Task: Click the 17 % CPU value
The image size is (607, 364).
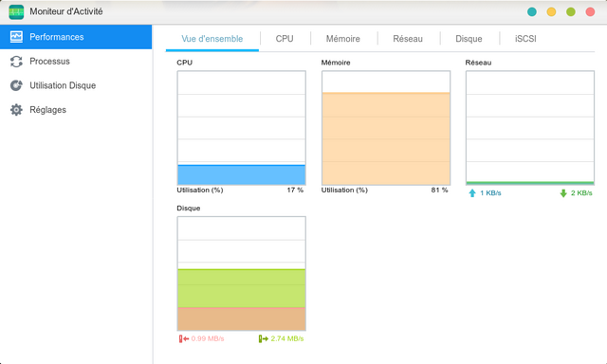Action: tap(295, 190)
